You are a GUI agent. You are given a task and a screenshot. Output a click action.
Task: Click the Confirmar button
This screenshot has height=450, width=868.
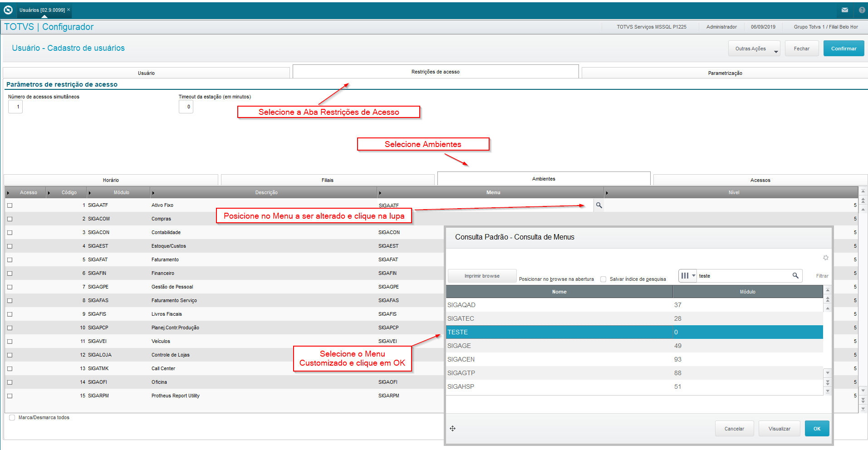(x=843, y=49)
